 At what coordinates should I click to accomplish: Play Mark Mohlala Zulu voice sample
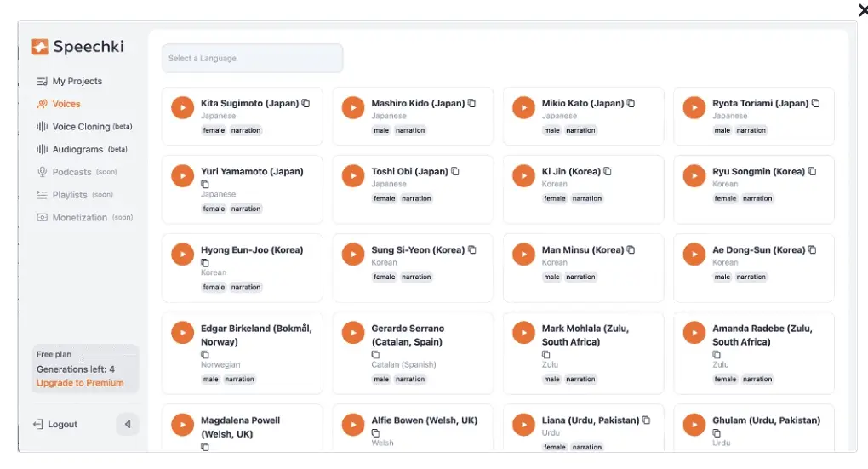pyautogui.click(x=523, y=333)
